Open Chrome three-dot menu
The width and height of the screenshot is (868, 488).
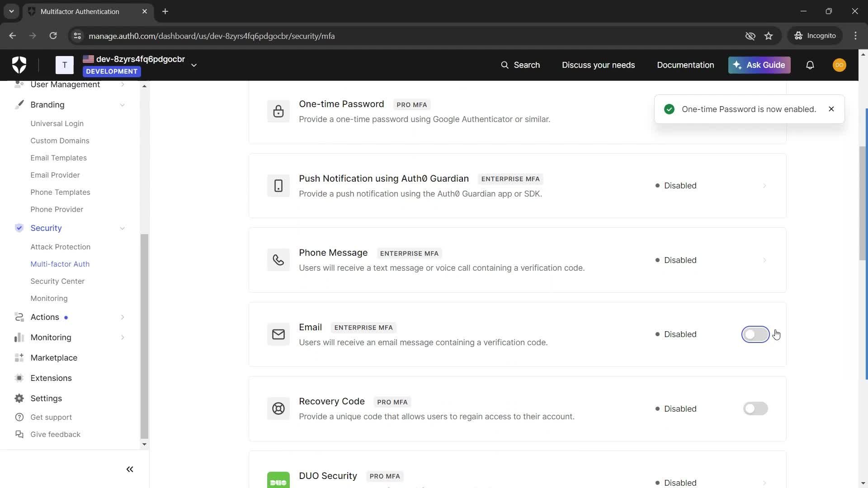click(855, 36)
